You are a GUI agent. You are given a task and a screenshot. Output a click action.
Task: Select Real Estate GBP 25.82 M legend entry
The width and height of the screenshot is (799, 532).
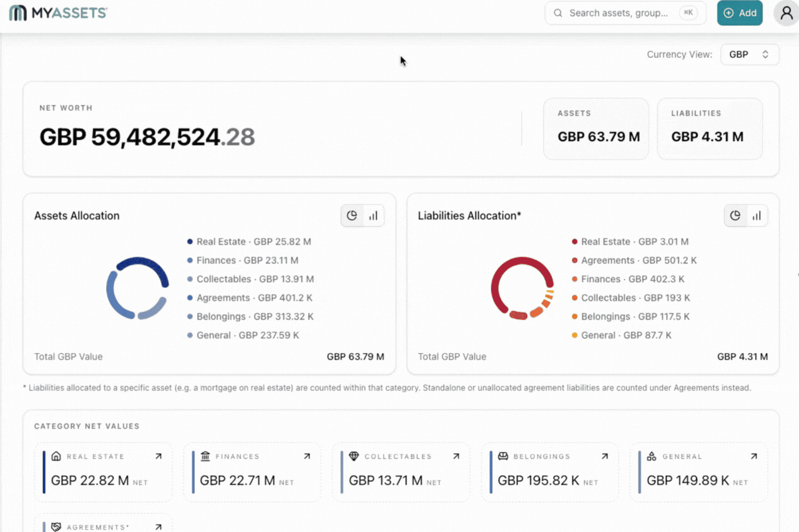click(249, 242)
